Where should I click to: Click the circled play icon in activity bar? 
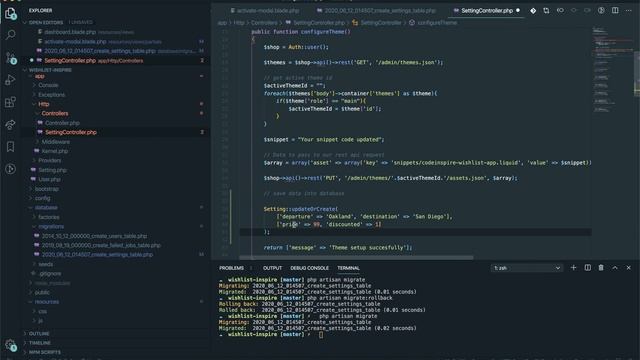[11, 169]
